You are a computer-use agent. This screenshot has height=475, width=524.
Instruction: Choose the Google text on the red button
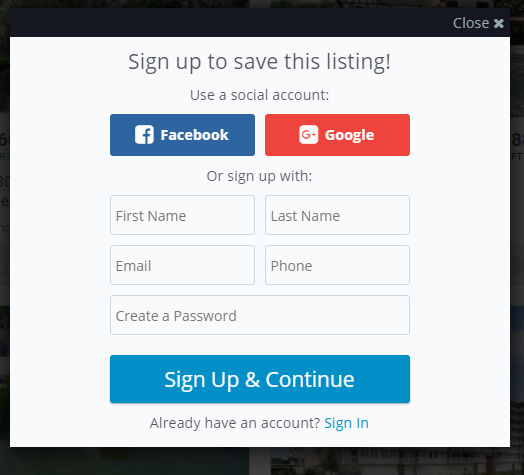pos(349,135)
